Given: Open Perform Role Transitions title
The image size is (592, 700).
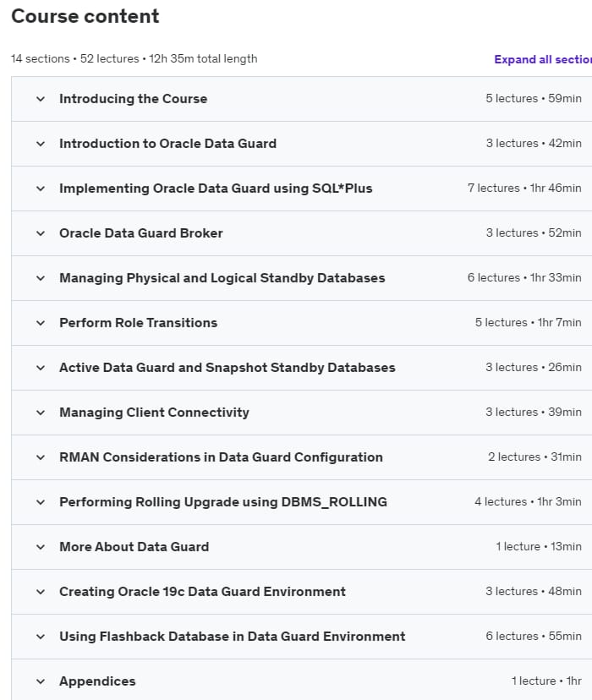Looking at the screenshot, I should coord(139,323).
